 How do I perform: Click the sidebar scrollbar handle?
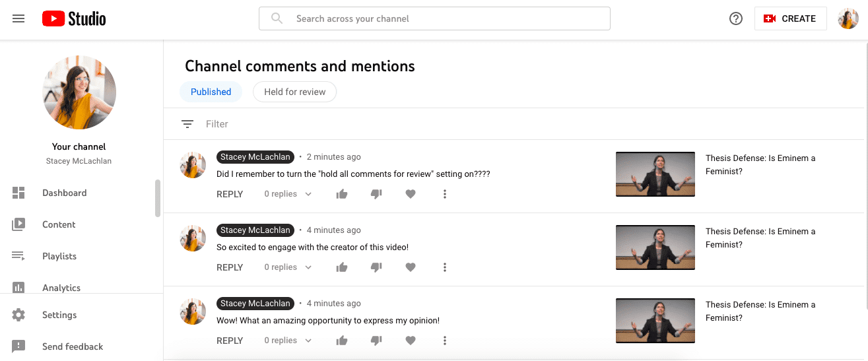click(158, 198)
